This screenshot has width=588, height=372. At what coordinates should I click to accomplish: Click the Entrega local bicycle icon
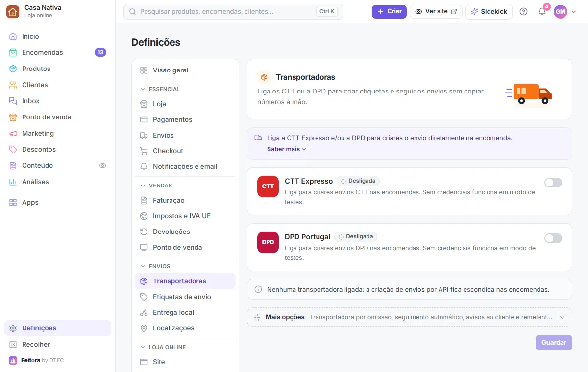click(144, 312)
